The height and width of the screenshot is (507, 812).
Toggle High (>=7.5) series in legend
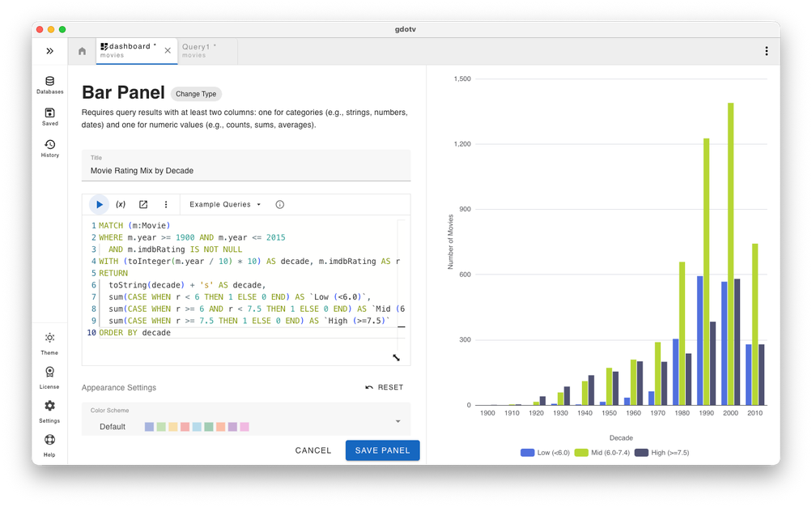pyautogui.click(x=661, y=453)
